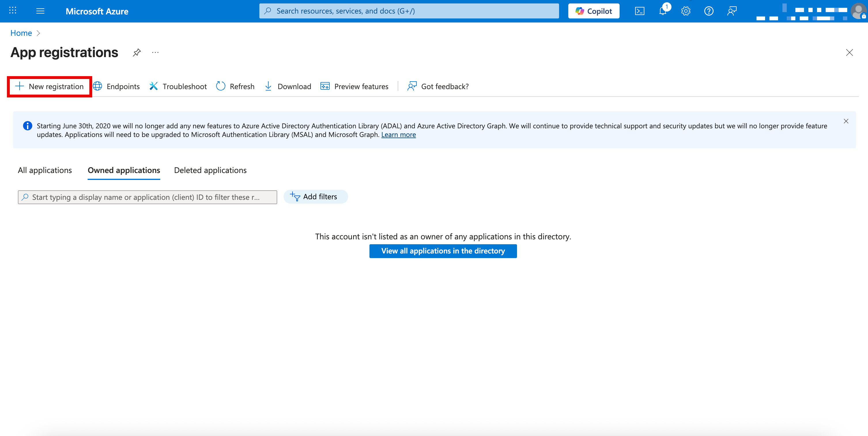Click the blue info icon in the banner

click(27, 126)
